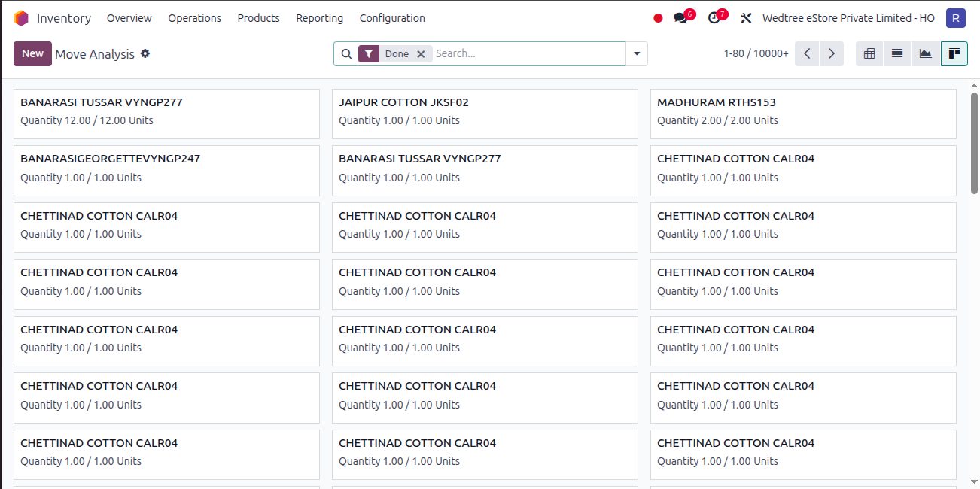Click the Move Analysis breadcrumb title
The height and width of the screenshot is (489, 980).
pyautogui.click(x=95, y=54)
